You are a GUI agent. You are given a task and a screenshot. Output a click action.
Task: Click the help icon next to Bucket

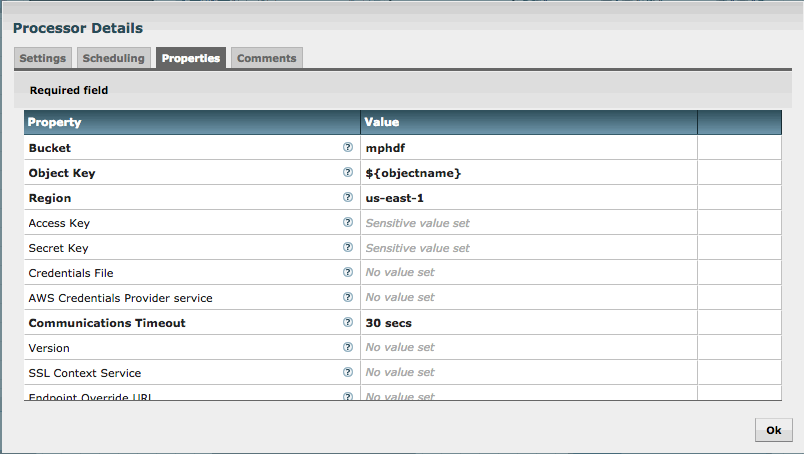pyautogui.click(x=348, y=147)
